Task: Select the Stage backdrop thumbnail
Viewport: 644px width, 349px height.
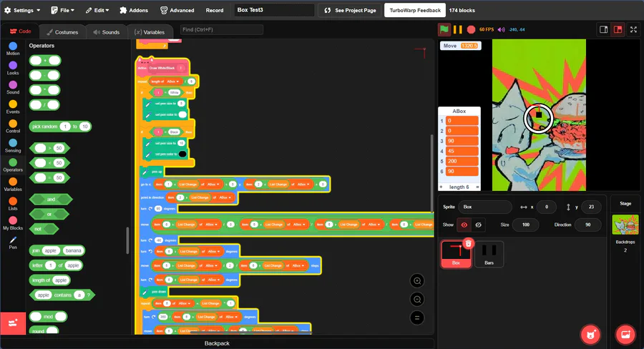Action: pos(625,225)
